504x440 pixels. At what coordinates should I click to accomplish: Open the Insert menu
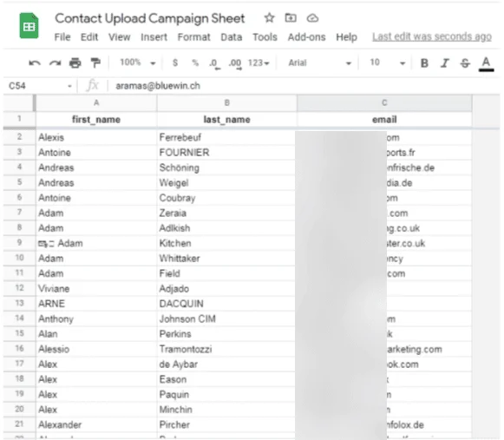pyautogui.click(x=154, y=37)
